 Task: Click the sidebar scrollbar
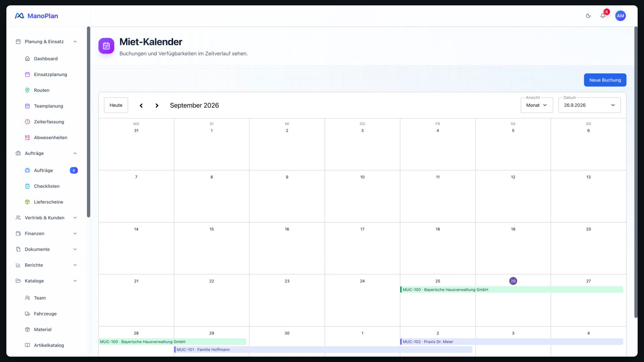[x=89, y=122]
